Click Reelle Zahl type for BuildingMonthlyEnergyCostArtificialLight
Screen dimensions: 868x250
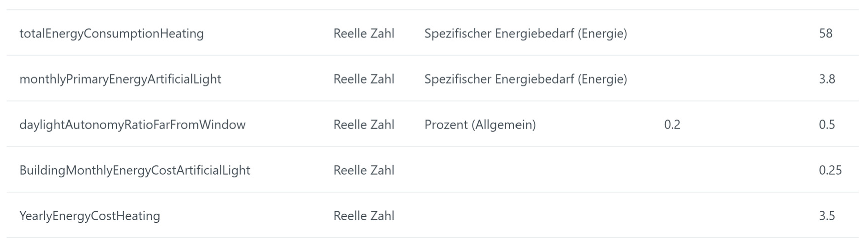coord(364,170)
